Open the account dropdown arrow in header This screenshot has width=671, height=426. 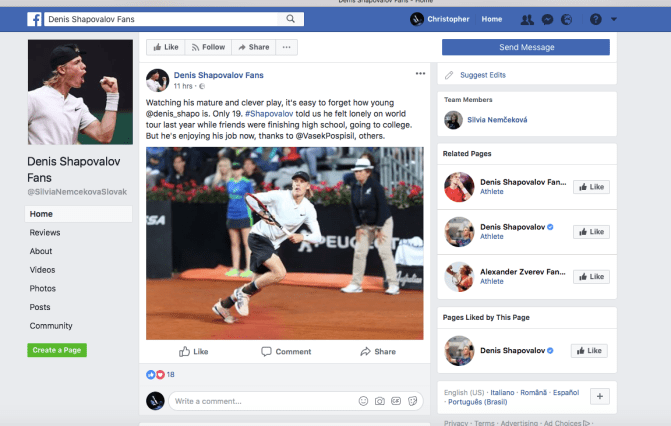(x=612, y=19)
